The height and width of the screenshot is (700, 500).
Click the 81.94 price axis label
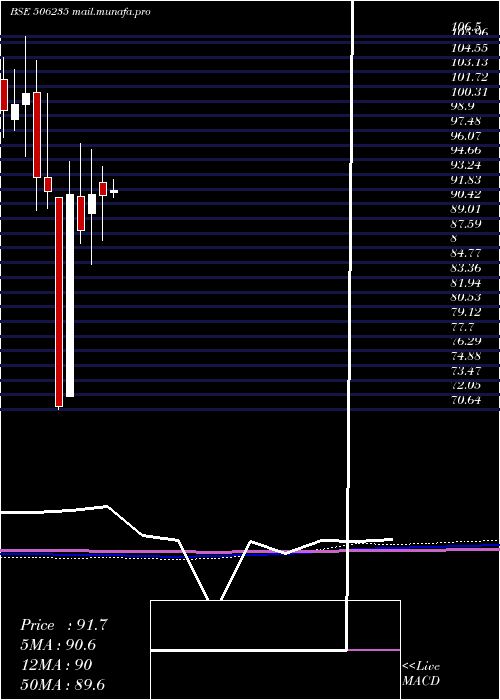tap(467, 283)
